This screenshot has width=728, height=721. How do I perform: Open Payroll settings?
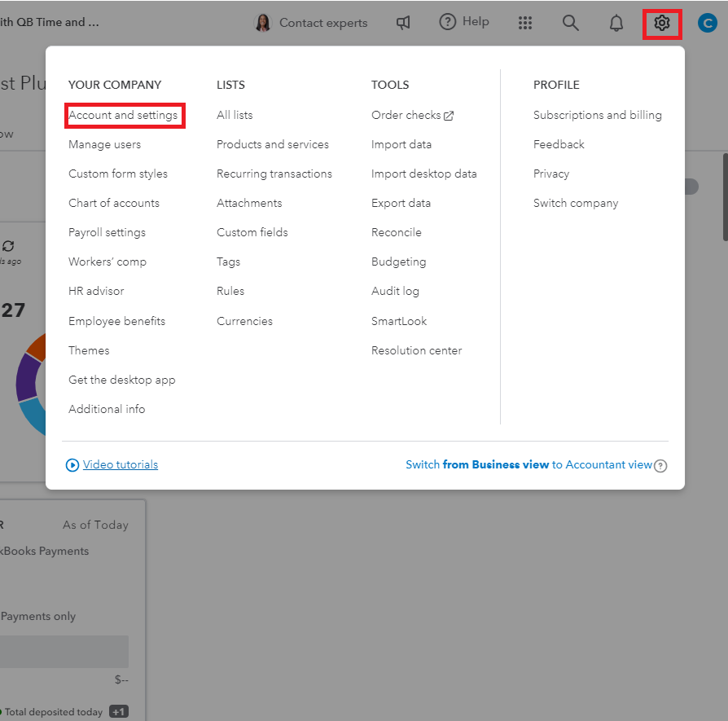[107, 232]
